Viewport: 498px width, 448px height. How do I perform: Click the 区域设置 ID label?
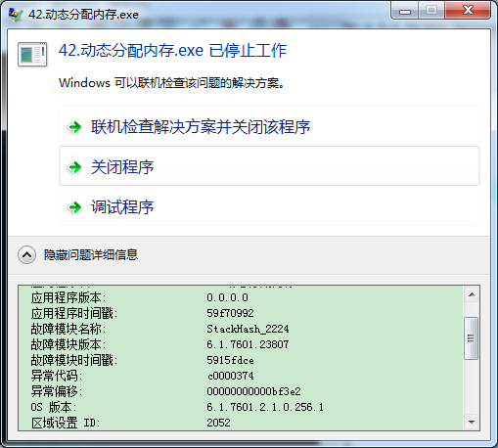click(66, 423)
